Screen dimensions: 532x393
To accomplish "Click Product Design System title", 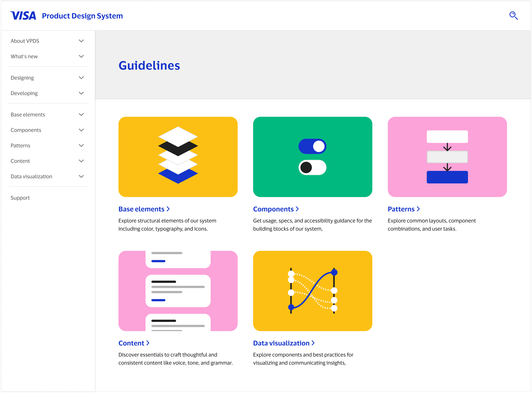I will [82, 16].
